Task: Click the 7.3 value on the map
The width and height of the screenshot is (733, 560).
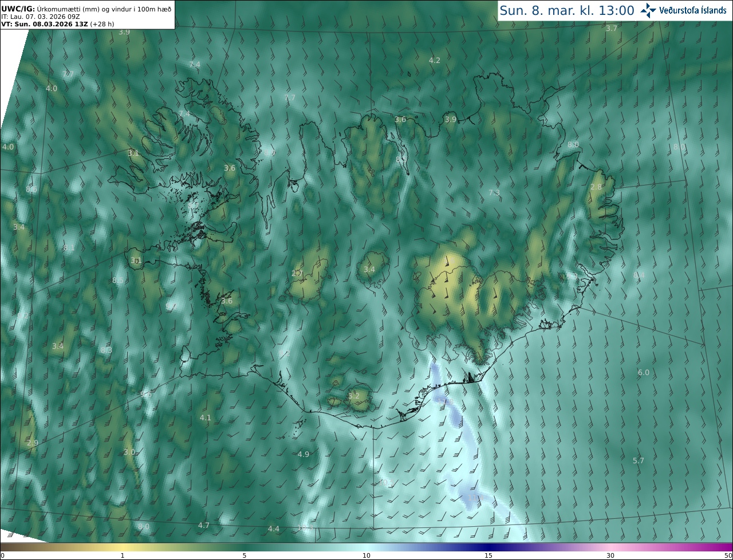Action: click(494, 193)
